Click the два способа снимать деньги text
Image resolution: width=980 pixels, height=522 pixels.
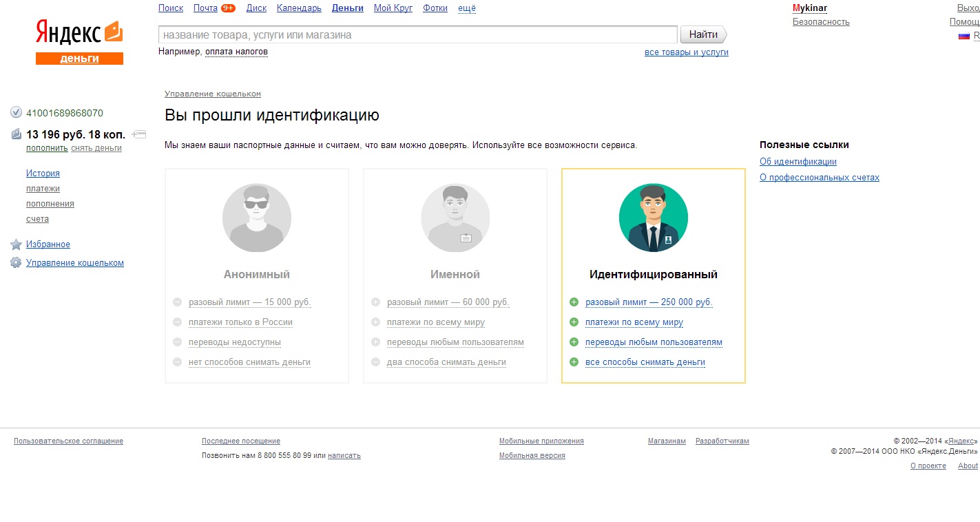coord(446,362)
